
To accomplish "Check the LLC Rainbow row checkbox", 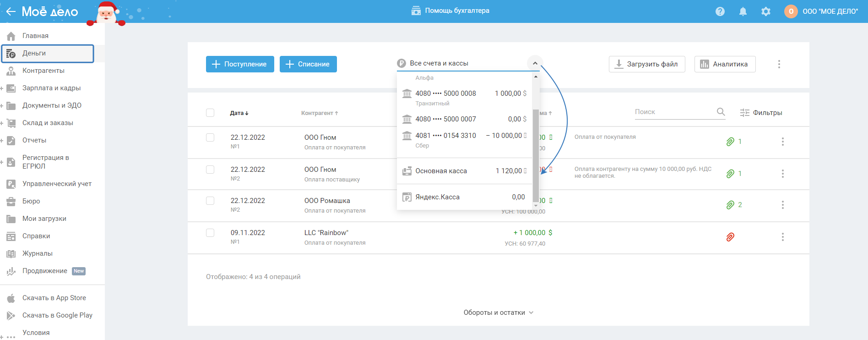I will (210, 233).
